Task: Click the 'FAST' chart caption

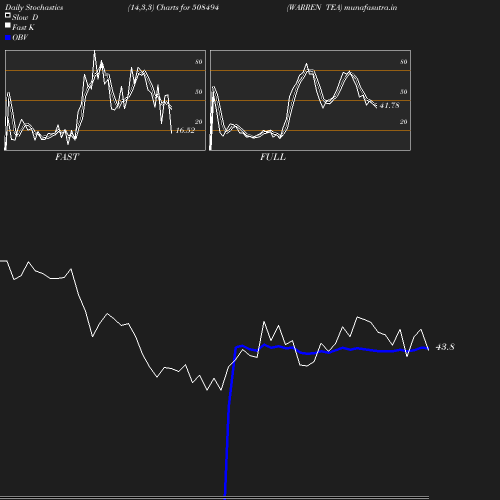Action: [x=67, y=157]
